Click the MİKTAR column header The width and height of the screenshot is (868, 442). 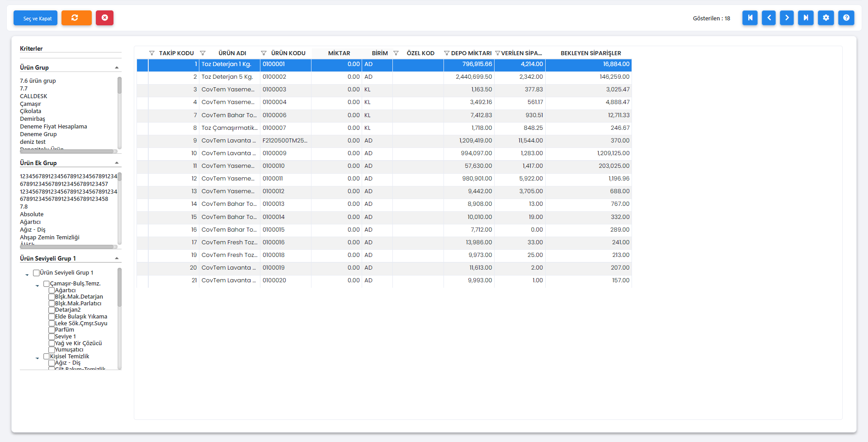click(x=339, y=53)
